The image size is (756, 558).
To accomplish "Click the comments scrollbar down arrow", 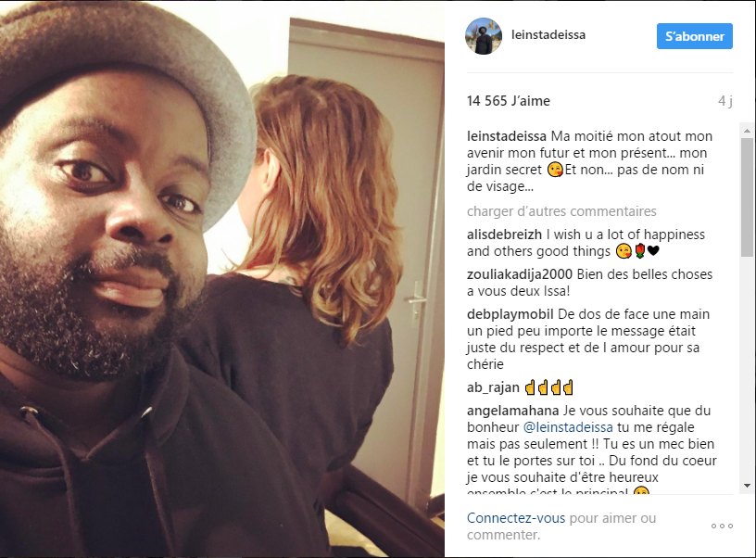I will [747, 486].
